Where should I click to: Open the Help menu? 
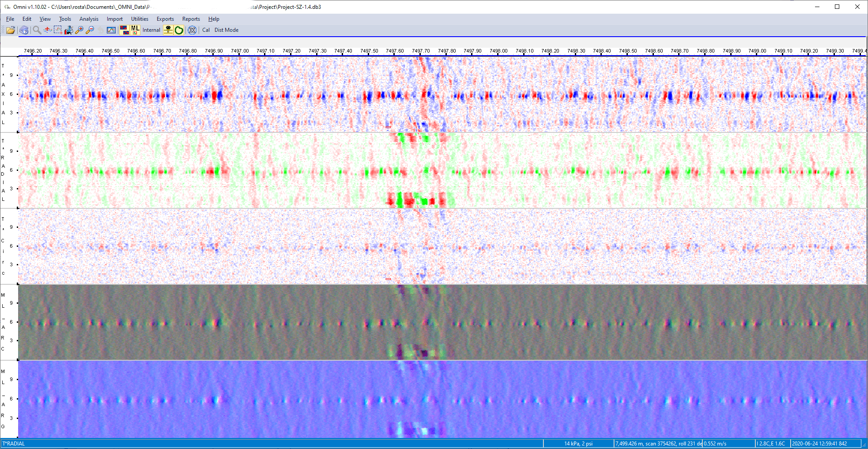(214, 19)
